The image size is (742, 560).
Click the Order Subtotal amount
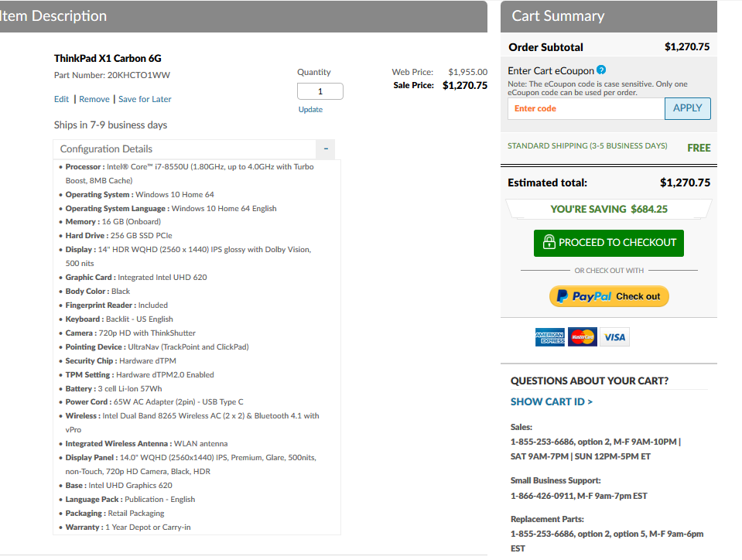click(x=687, y=47)
